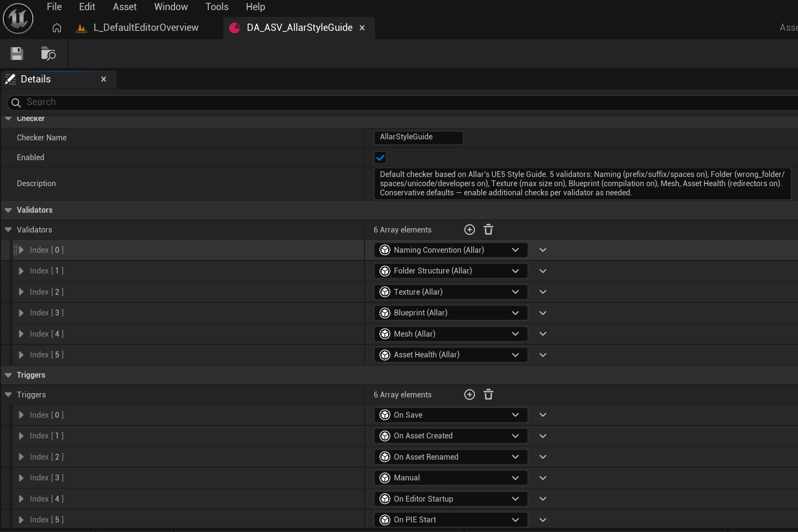Click into the Description text box
Image resolution: width=798 pixels, height=532 pixels.
click(x=582, y=184)
